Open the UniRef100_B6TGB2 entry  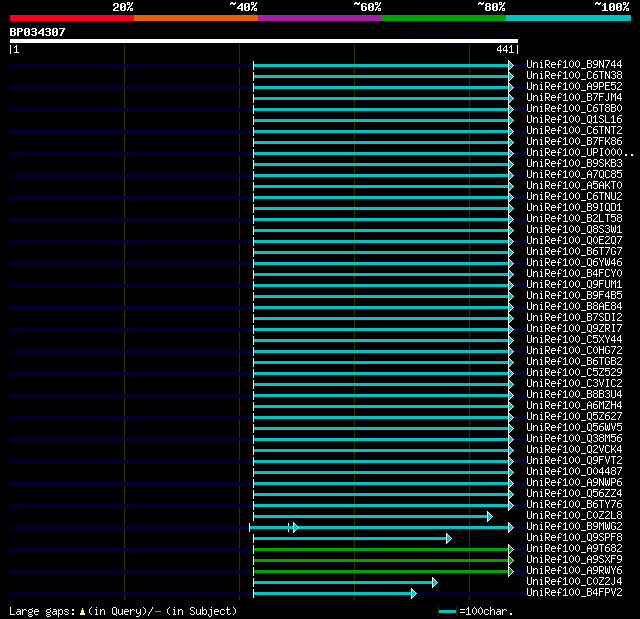pyautogui.click(x=574, y=362)
